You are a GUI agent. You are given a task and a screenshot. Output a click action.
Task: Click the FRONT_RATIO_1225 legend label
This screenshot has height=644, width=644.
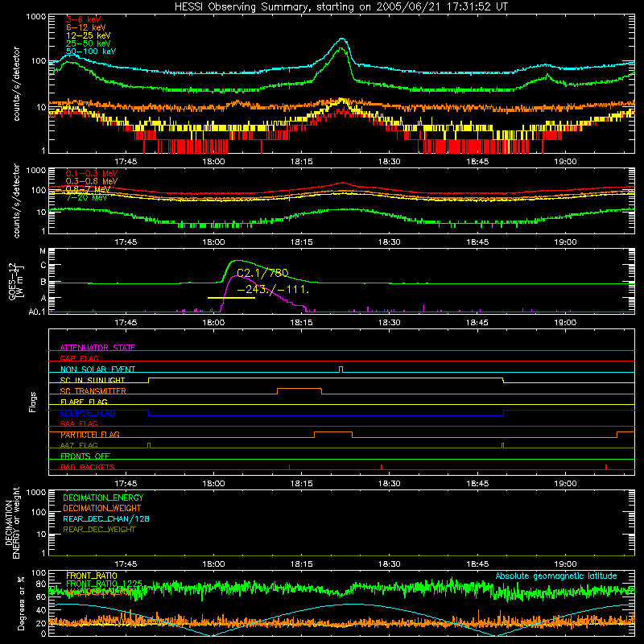coord(104,583)
